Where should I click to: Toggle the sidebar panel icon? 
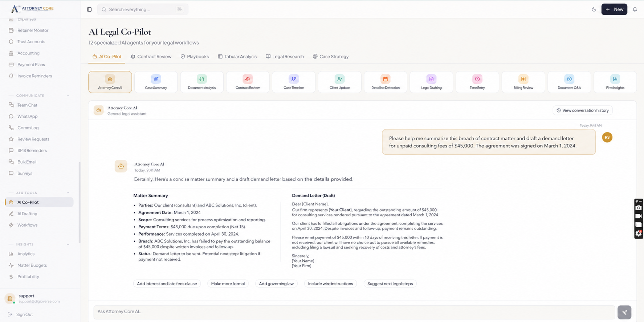[89, 9]
